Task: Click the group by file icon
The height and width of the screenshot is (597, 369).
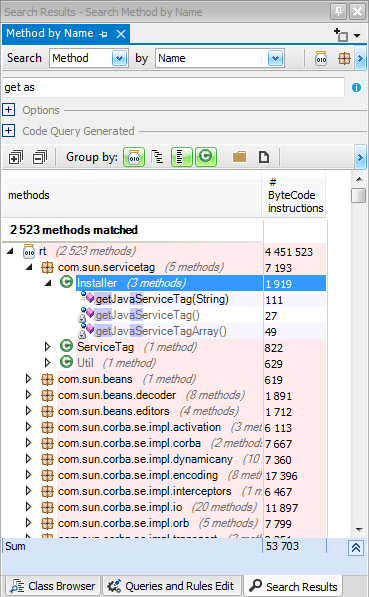Action: pos(264,157)
